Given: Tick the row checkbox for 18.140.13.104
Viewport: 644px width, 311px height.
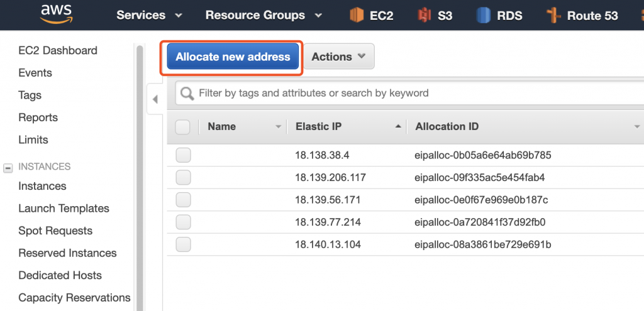Looking at the screenshot, I should click(183, 244).
